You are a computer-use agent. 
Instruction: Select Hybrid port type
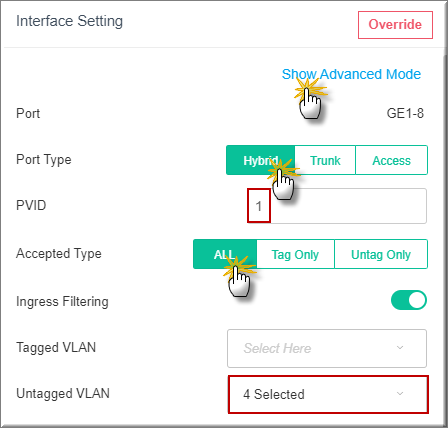point(260,160)
